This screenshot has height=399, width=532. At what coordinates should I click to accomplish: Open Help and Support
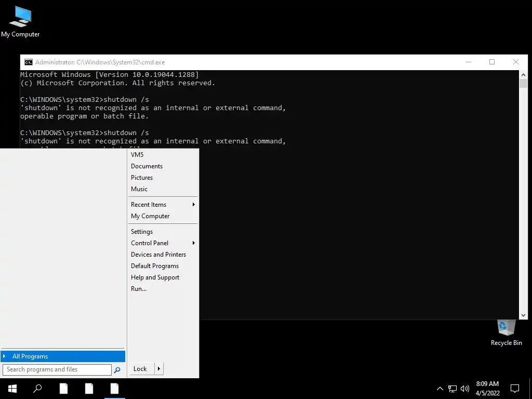(163, 277)
